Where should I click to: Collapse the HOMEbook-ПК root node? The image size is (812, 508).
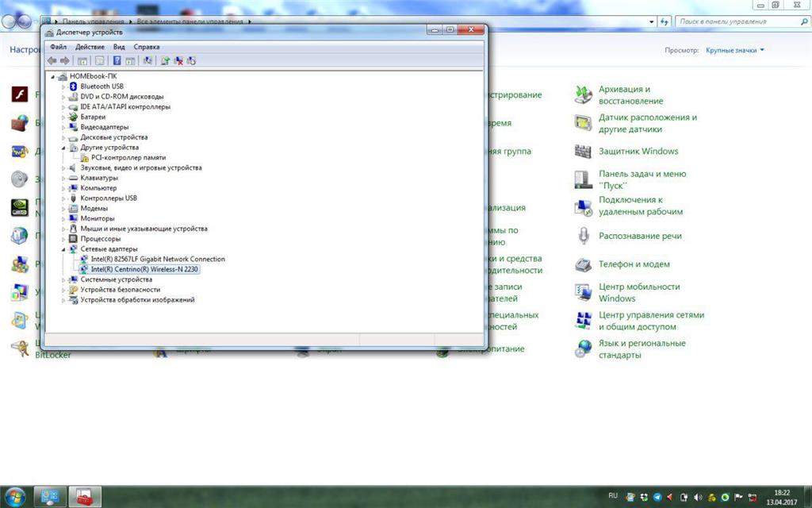click(x=53, y=76)
